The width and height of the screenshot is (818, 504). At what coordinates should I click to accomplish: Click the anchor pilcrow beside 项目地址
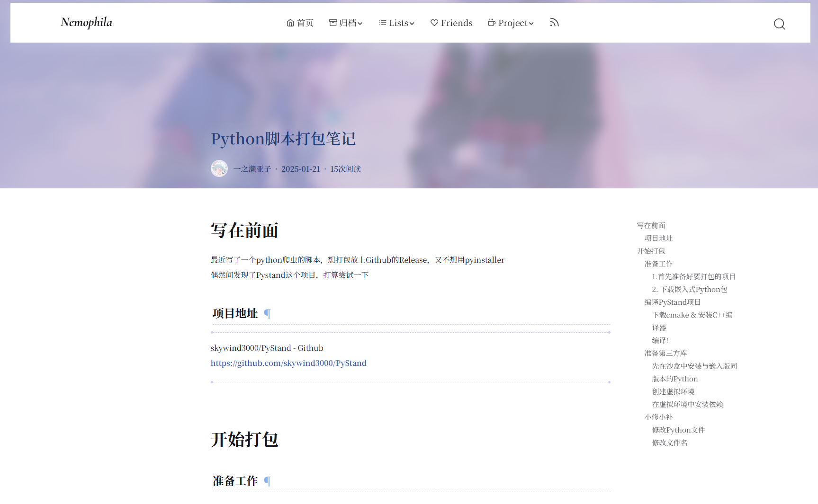[x=267, y=313]
